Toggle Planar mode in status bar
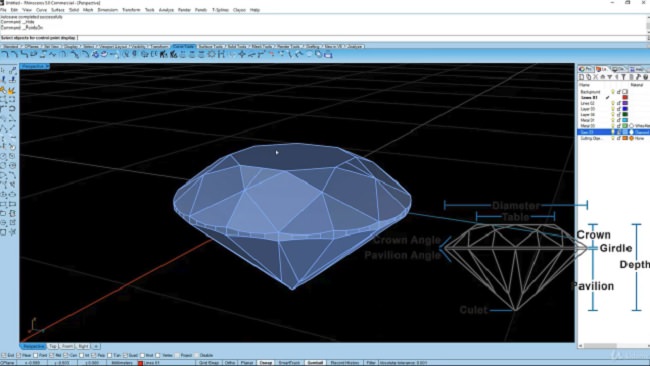 (246, 363)
